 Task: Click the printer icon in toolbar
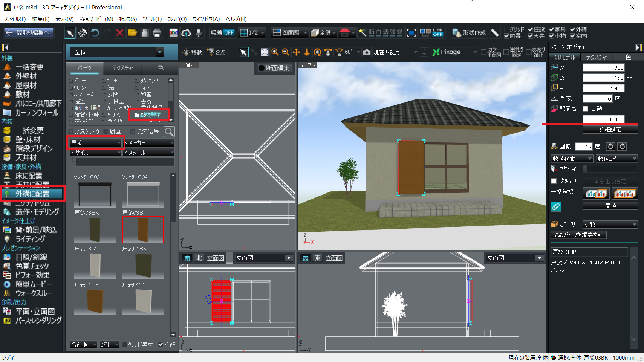pyautogui.click(x=157, y=33)
